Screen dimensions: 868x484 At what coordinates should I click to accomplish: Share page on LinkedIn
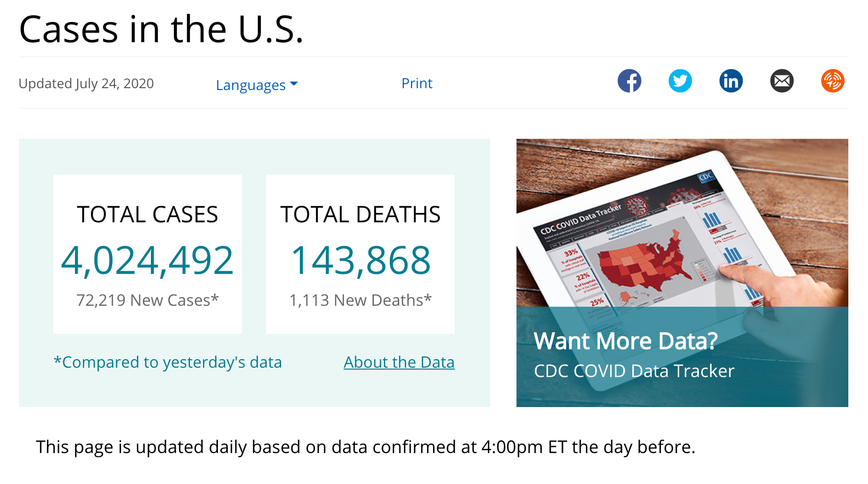coord(731,81)
